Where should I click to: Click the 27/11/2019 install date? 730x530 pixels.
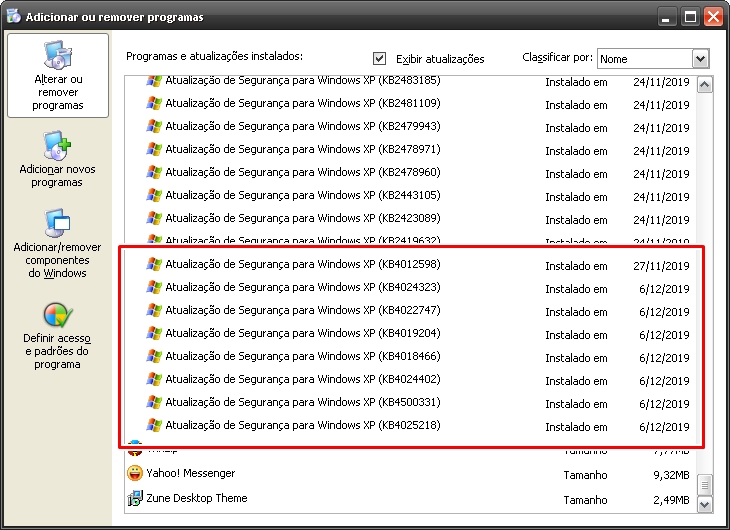tap(661, 266)
